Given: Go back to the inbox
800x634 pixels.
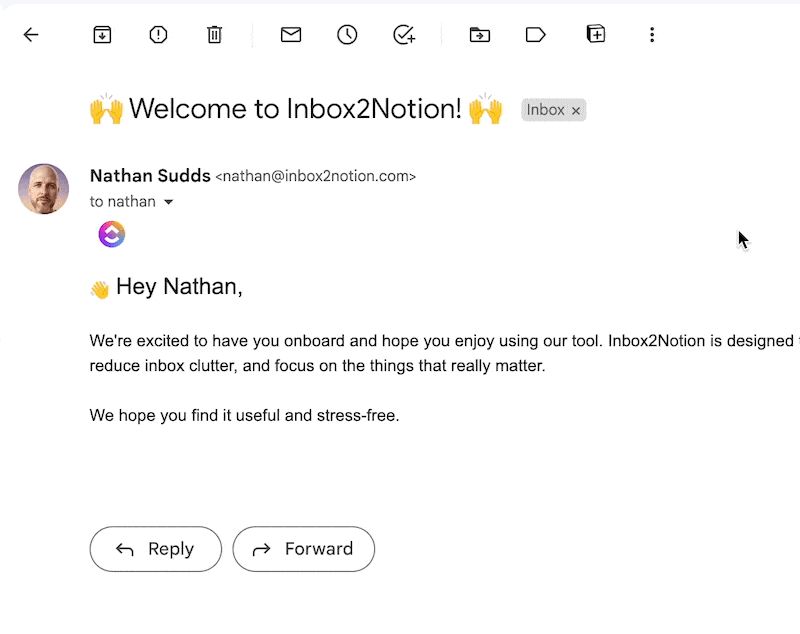Looking at the screenshot, I should click(31, 34).
